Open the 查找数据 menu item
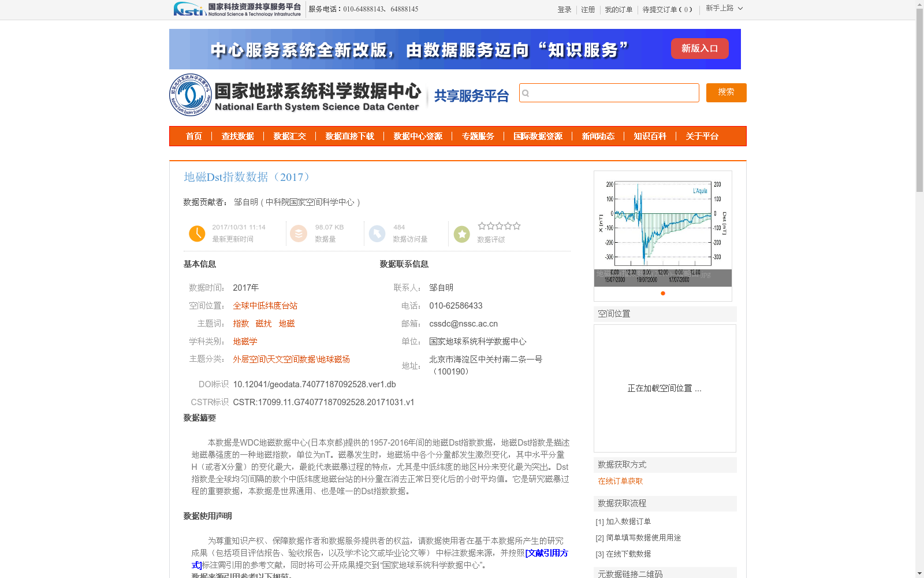 click(x=238, y=136)
